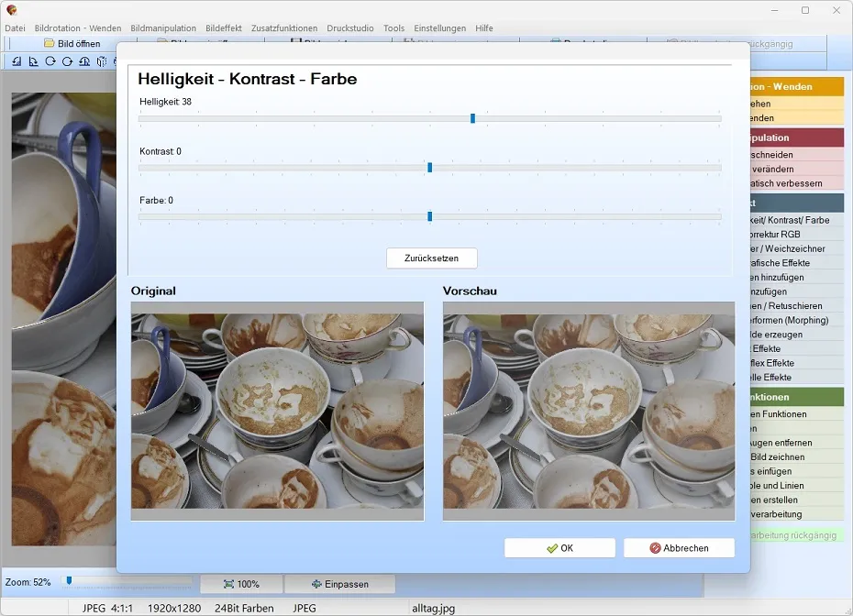Open the Bildrotation - Wenden menu

coord(78,28)
